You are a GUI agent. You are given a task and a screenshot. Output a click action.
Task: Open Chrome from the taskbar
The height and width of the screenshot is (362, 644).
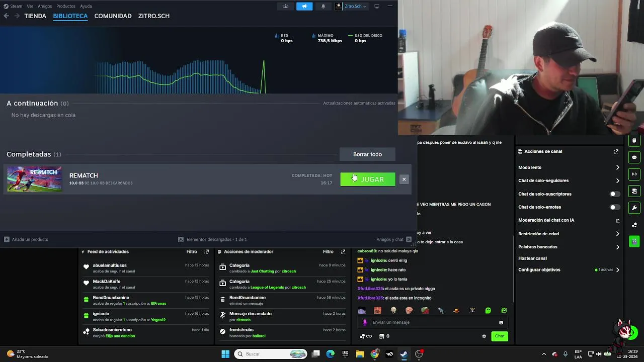374,354
